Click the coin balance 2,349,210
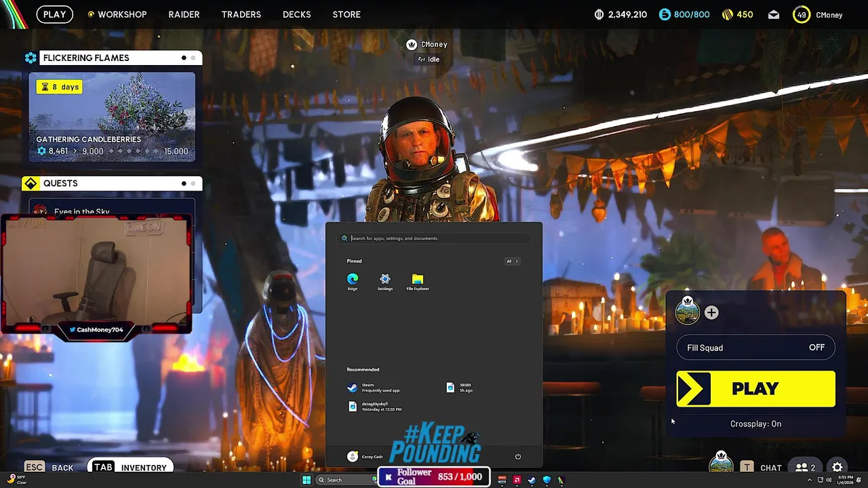The width and height of the screenshot is (868, 488). tap(620, 14)
